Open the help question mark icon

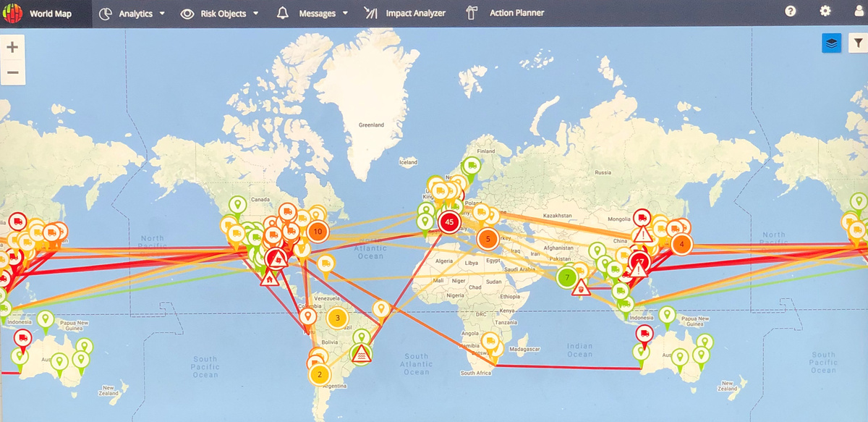791,12
